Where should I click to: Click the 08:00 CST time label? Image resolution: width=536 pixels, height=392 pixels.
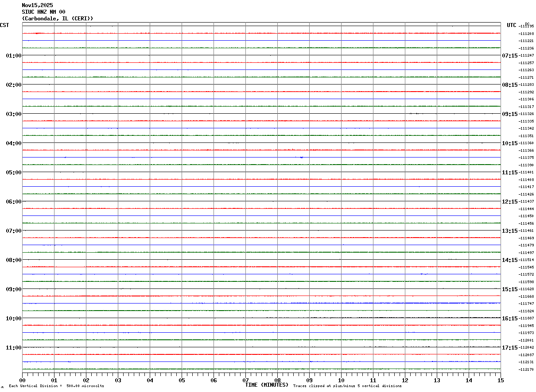pyautogui.click(x=14, y=260)
